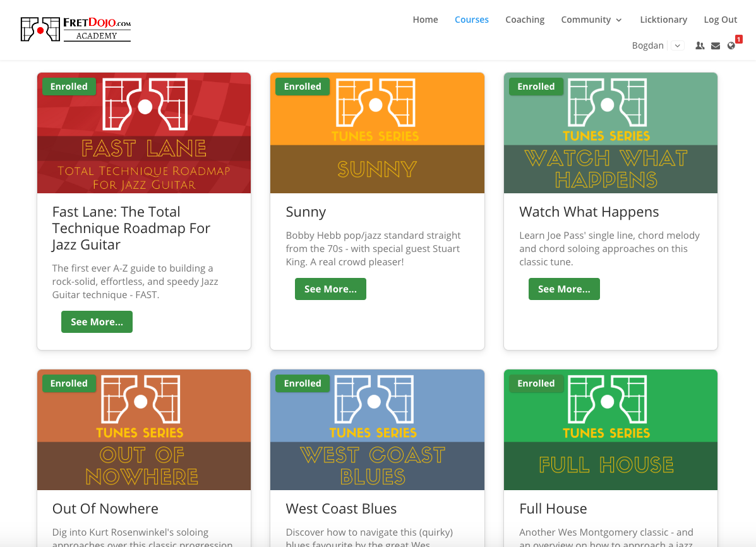Click the Fast Lane course title
The height and width of the screenshot is (547, 756).
[131, 228]
